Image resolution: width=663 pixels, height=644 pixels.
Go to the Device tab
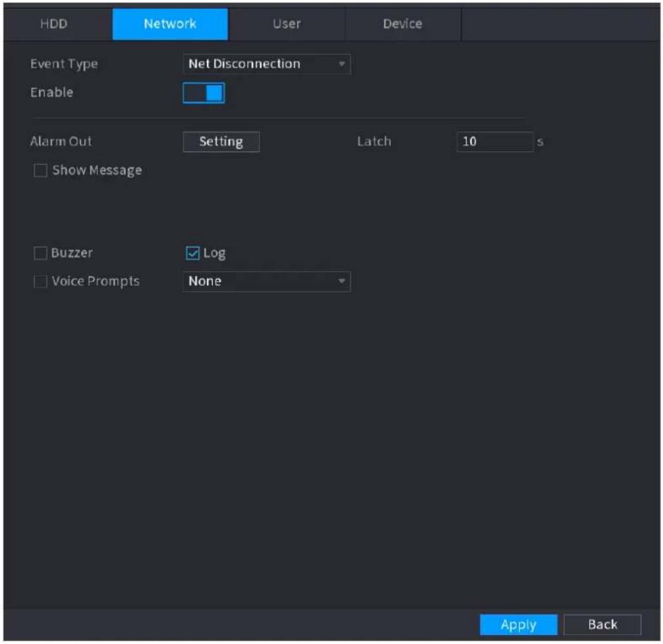403,23
